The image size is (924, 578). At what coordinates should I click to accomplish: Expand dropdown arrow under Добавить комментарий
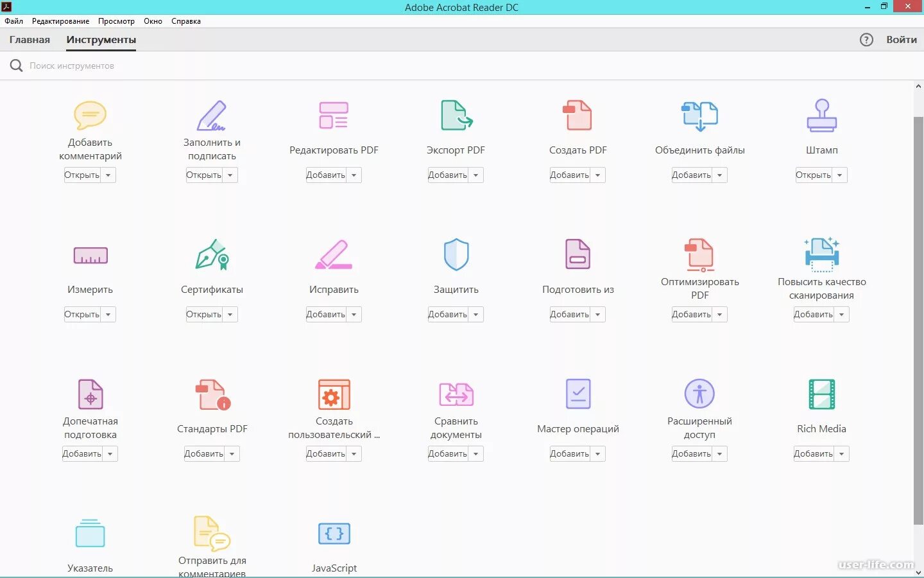pos(108,175)
